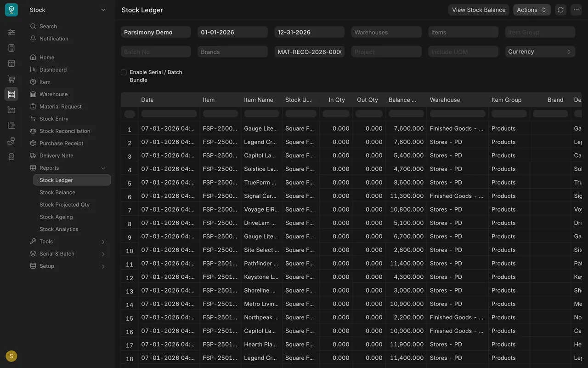Click the from-date field 01-01-2026
This screenshot has height=368, width=588.
[x=232, y=32]
